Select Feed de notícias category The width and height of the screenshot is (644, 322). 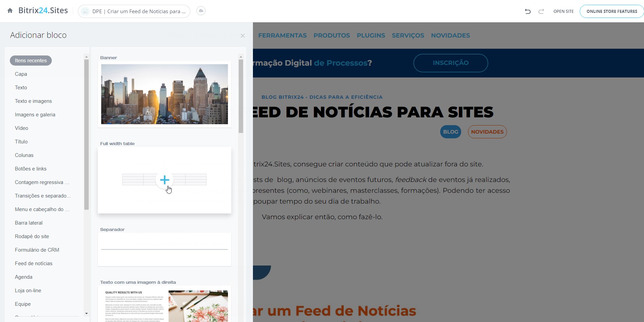tap(34, 263)
